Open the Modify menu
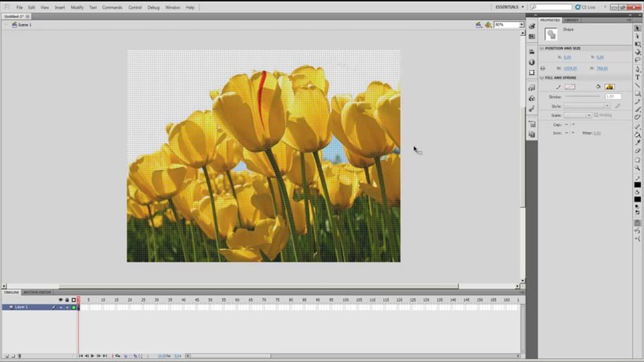Screen dimensions: 644x362 tap(77, 8)
